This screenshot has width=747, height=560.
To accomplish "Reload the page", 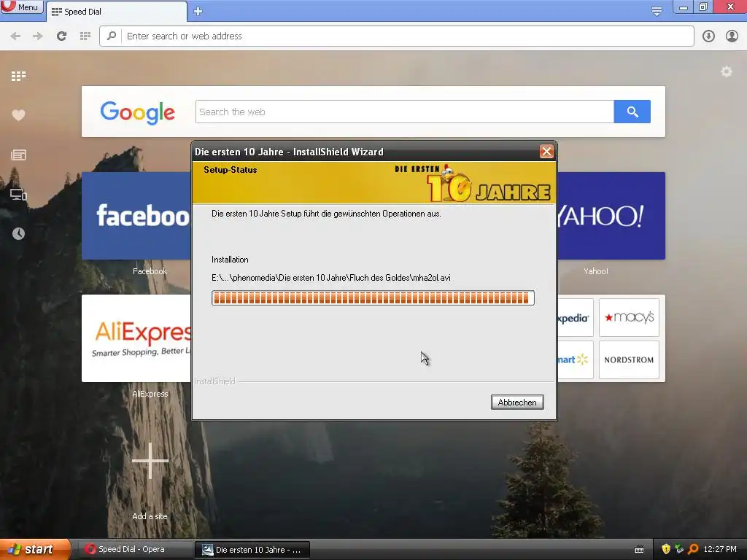I will (61, 36).
